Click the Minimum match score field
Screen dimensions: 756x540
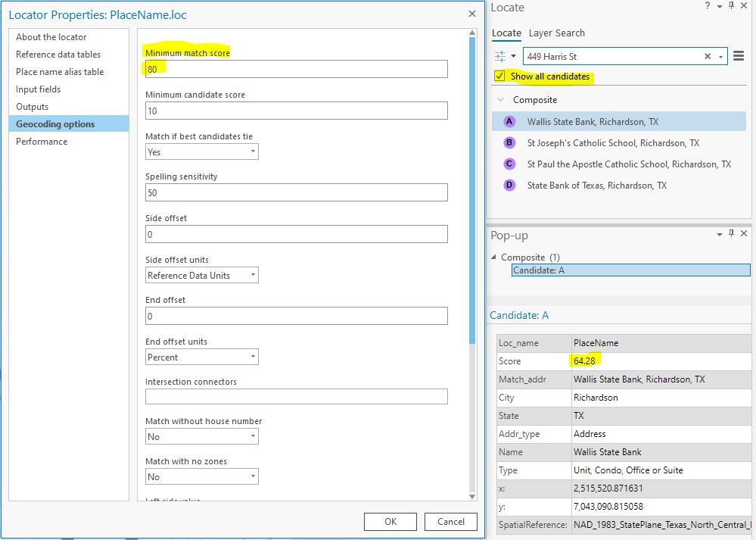coord(297,69)
